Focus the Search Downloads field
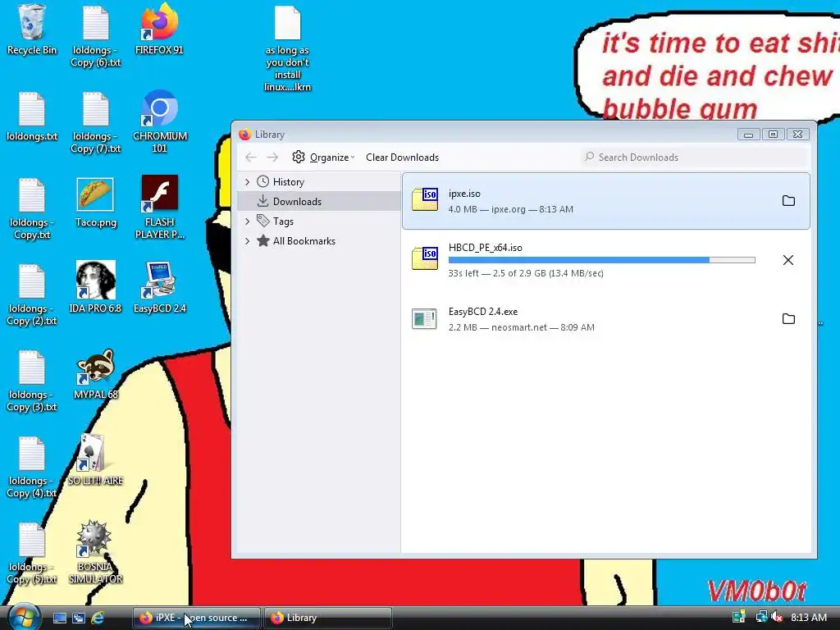Screen dimensions: 840x630 (694, 157)
